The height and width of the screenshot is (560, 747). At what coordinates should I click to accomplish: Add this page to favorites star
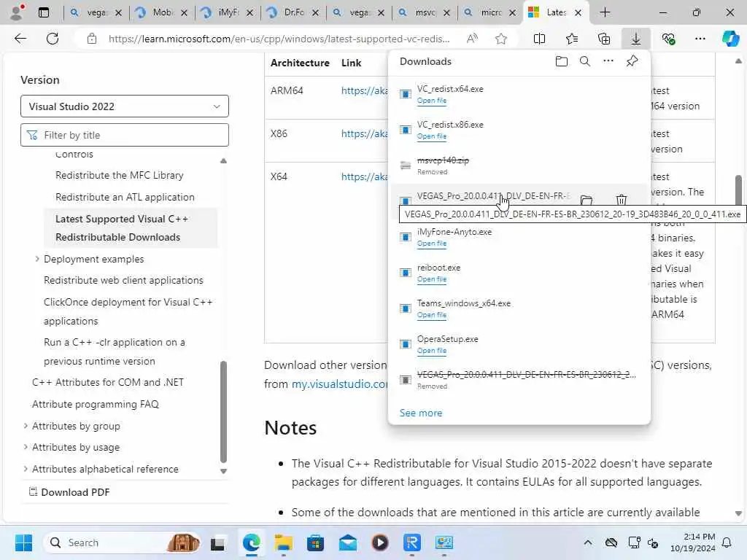coord(500,39)
